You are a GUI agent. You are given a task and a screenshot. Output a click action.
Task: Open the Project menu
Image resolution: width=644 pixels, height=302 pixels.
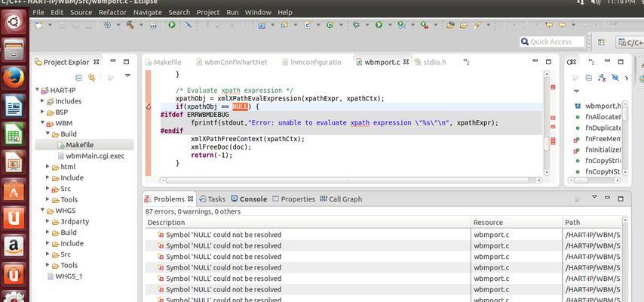click(x=208, y=12)
